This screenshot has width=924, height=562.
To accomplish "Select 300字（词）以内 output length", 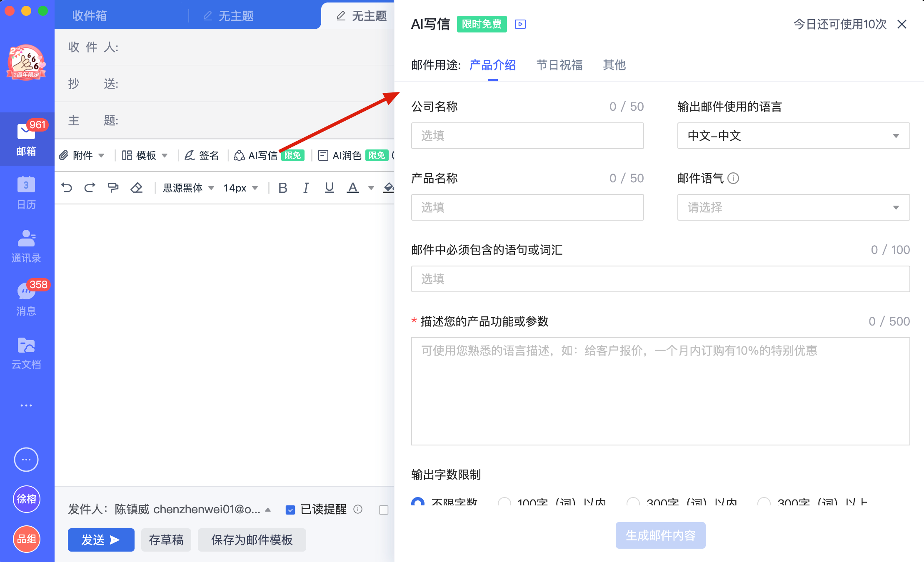I will click(x=633, y=503).
